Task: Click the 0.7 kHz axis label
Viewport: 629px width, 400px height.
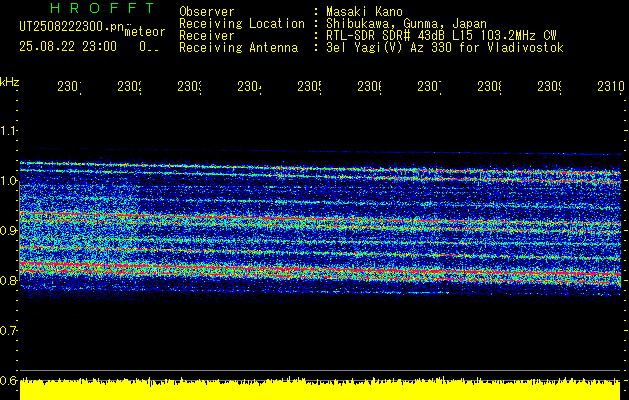Action: (8, 330)
